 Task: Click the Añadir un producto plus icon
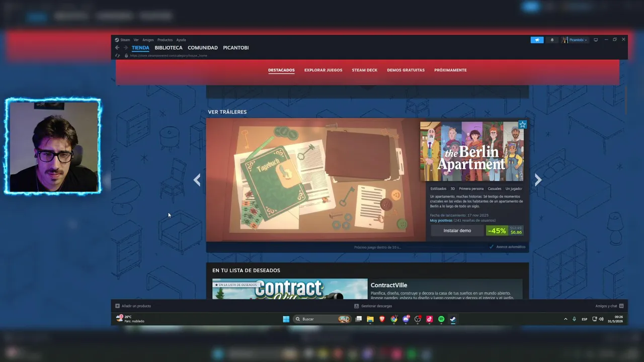(117, 306)
